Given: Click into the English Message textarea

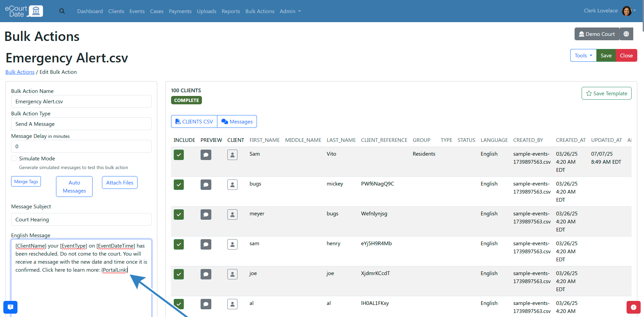Looking at the screenshot, I should 81,278.
